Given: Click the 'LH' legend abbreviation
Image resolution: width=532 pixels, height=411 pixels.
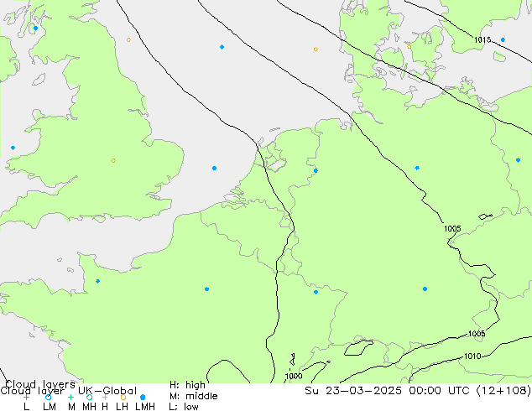Looking at the screenshot, I should pyautogui.click(x=122, y=406).
